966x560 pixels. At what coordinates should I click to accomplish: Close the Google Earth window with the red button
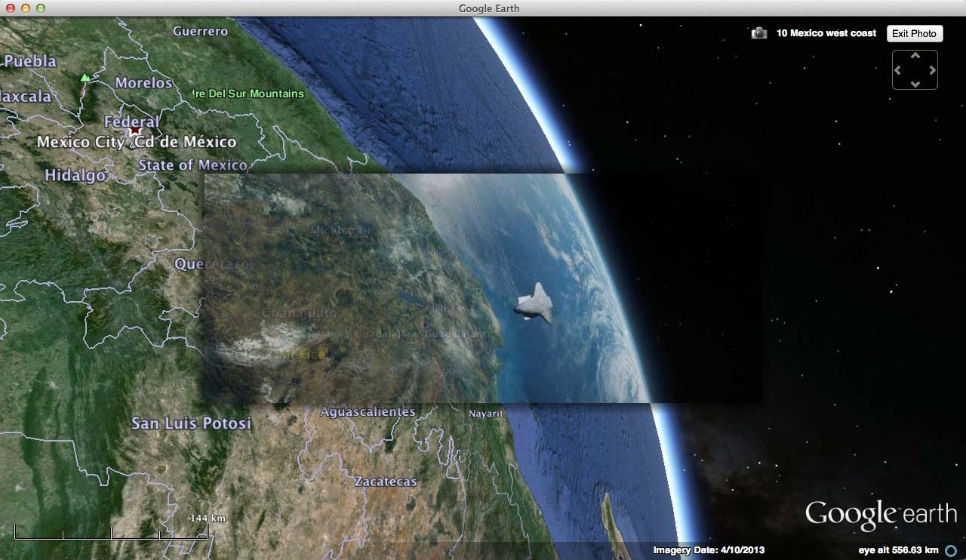11,8
